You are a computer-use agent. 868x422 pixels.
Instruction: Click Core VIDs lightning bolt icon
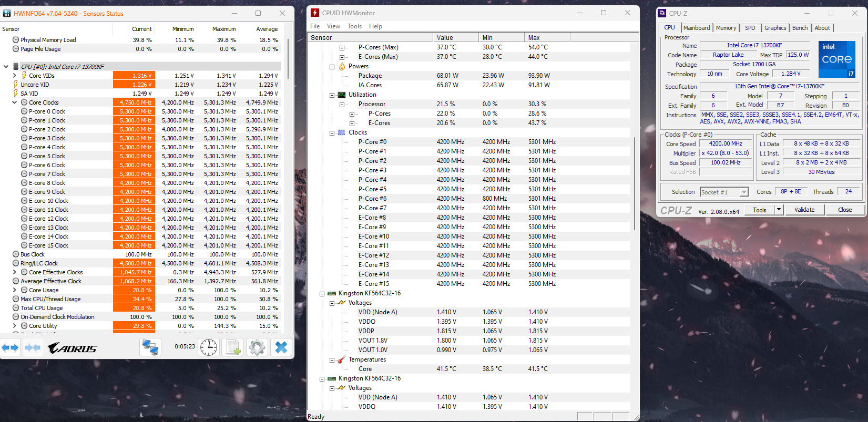pyautogui.click(x=24, y=76)
